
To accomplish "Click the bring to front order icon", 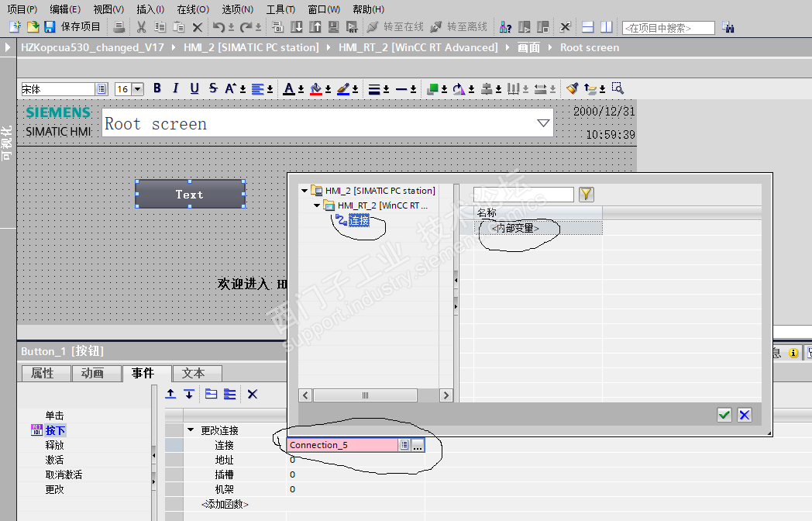I will click(x=432, y=89).
